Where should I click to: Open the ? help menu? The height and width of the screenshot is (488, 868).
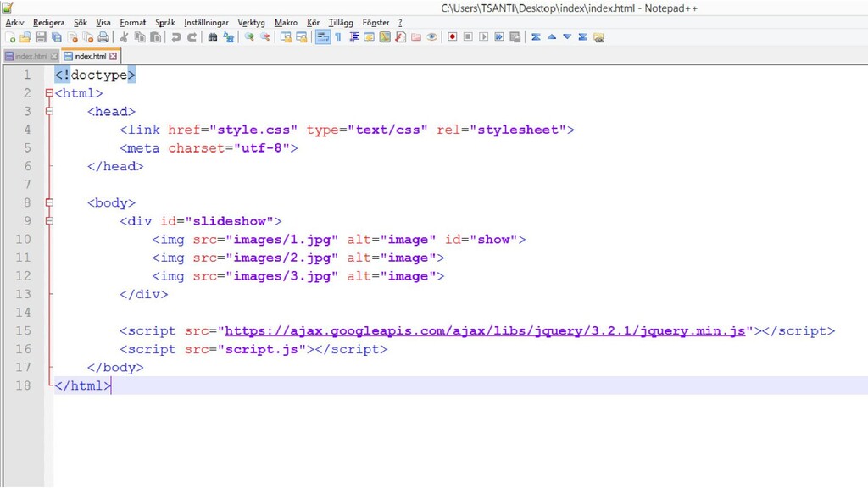(400, 23)
